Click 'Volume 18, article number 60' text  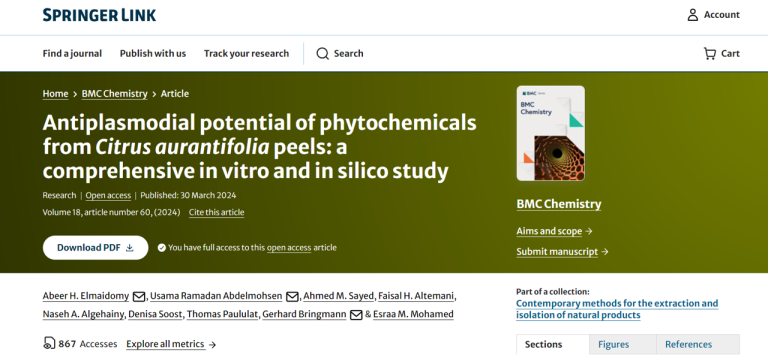111,212
